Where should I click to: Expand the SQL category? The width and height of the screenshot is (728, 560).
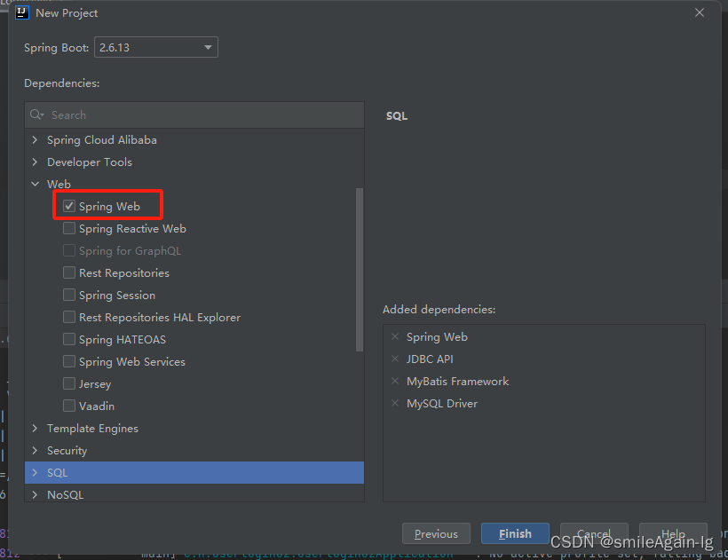click(35, 473)
